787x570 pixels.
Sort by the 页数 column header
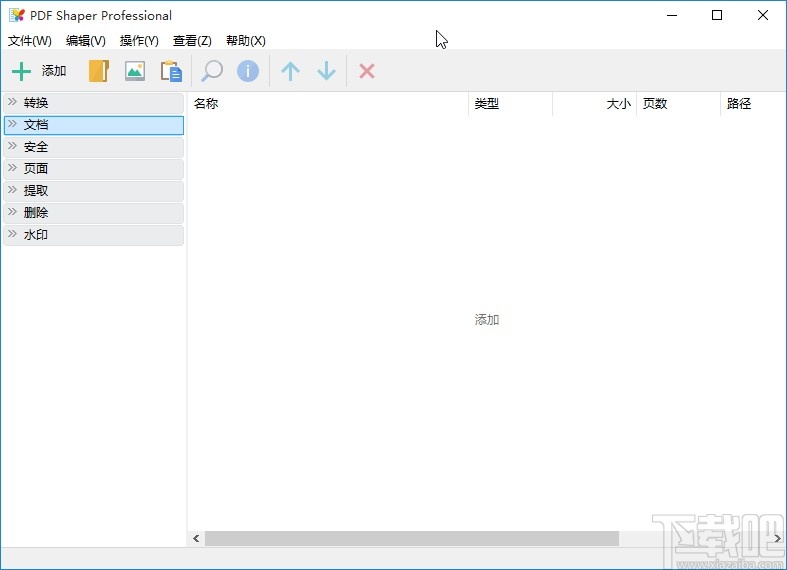[678, 104]
